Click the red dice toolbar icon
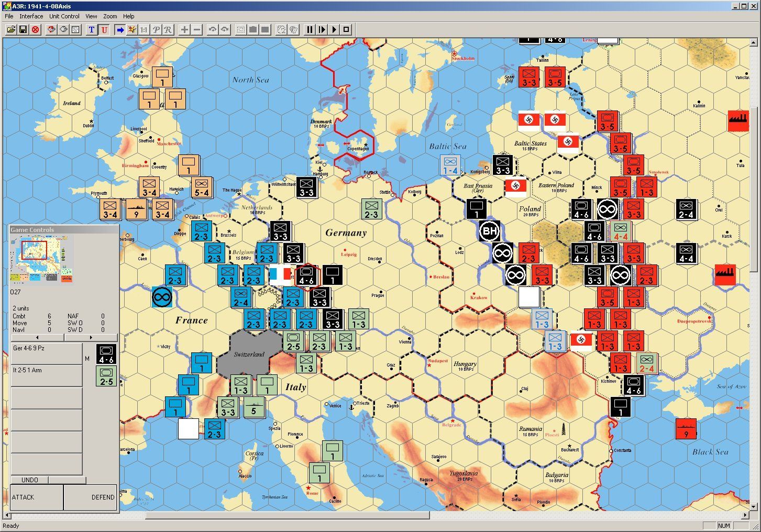 (x=51, y=30)
